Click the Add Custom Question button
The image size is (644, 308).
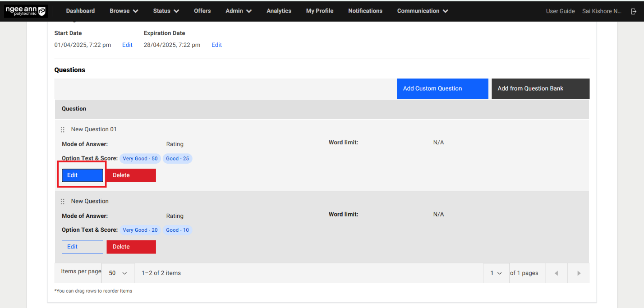pos(442,88)
